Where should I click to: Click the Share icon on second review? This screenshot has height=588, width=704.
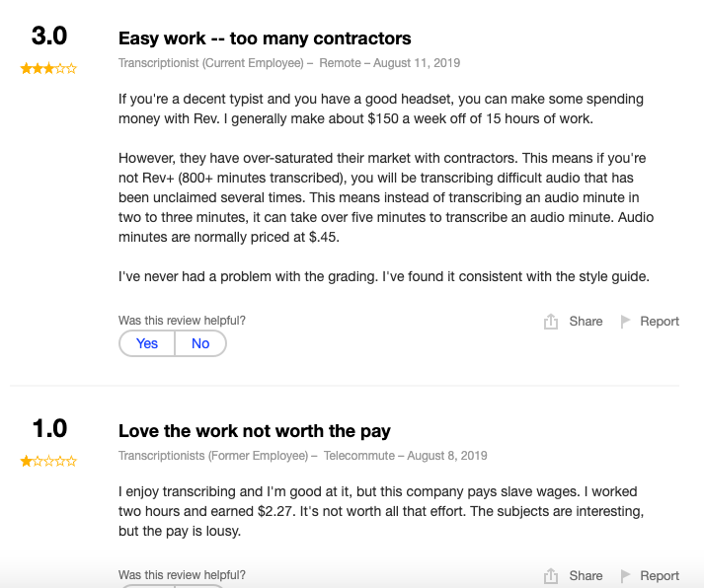point(550,575)
